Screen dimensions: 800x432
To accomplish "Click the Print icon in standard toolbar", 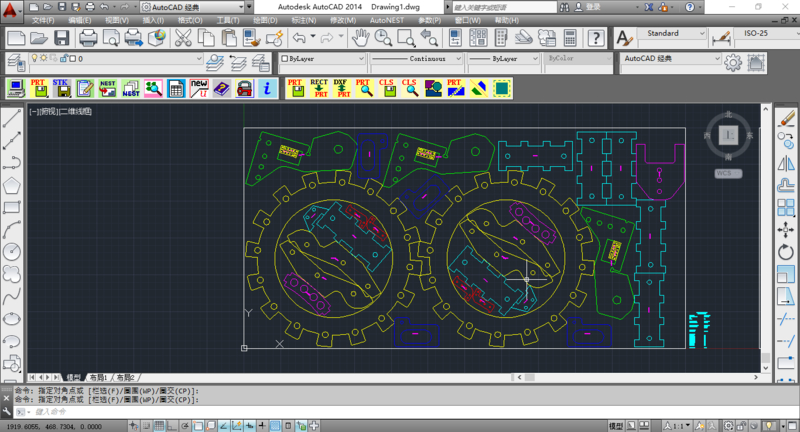I will click(88, 38).
